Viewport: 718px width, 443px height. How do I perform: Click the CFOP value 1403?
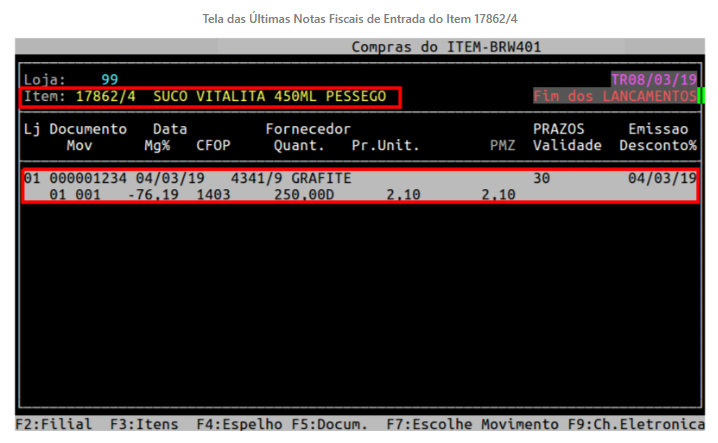[x=213, y=195]
